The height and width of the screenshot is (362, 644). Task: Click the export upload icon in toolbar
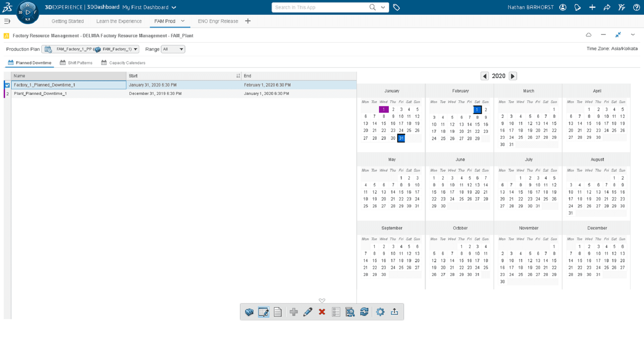[394, 312]
